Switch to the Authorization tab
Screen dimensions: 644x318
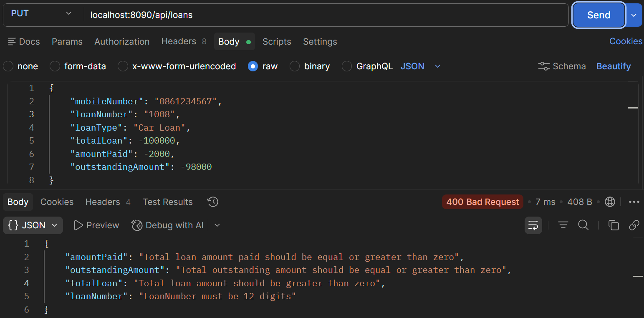click(122, 42)
